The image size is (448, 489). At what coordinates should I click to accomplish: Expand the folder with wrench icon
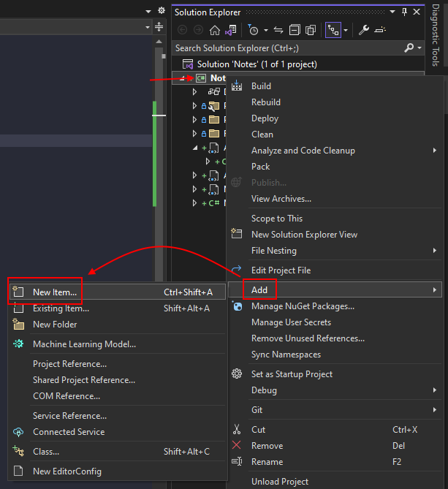tap(194, 106)
